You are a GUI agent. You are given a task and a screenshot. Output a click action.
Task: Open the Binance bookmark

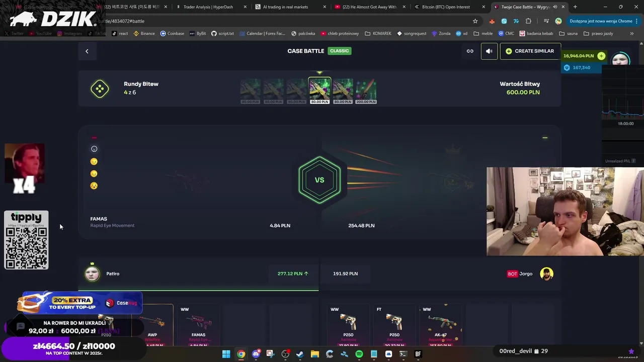point(144,34)
